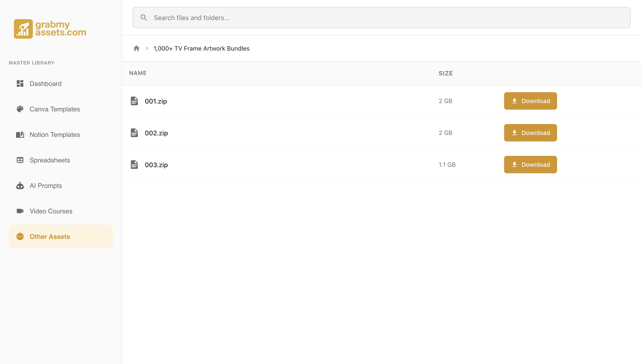This screenshot has height=364, width=641.
Task: Click the Video Courses camera icon
Action: click(20, 211)
